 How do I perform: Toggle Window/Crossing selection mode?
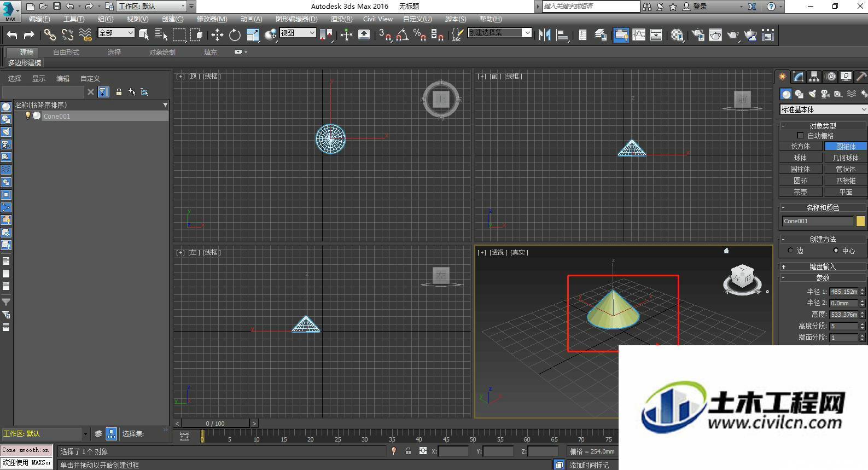[196, 35]
